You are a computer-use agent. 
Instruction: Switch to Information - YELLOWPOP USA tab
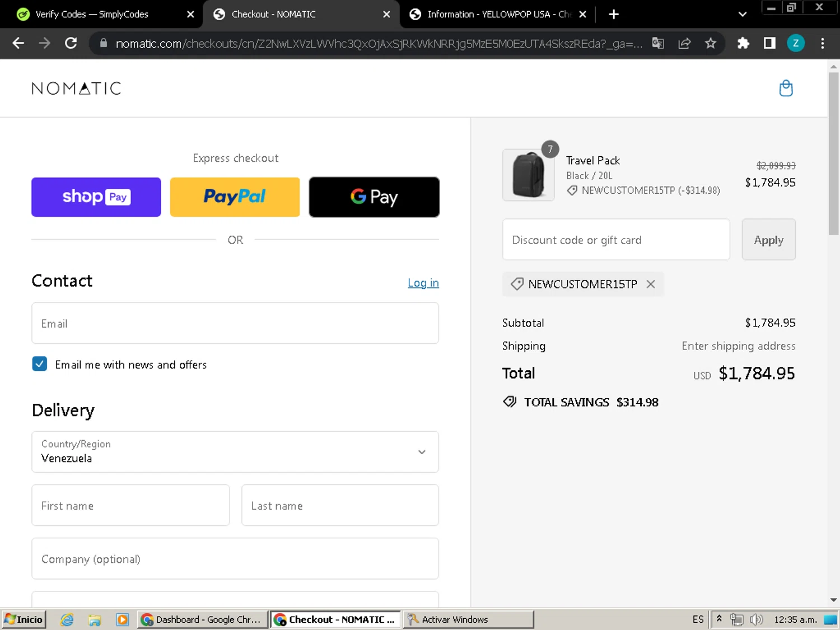tap(498, 14)
